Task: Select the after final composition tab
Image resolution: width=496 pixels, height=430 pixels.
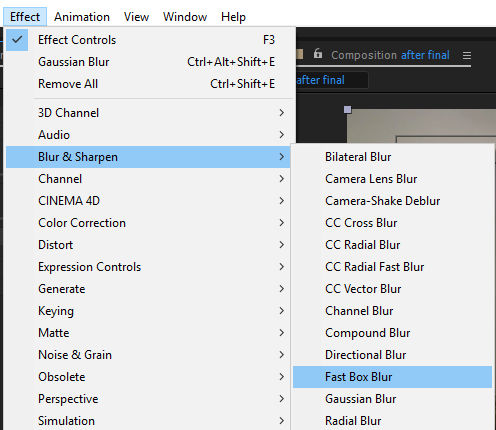Action: click(x=425, y=55)
